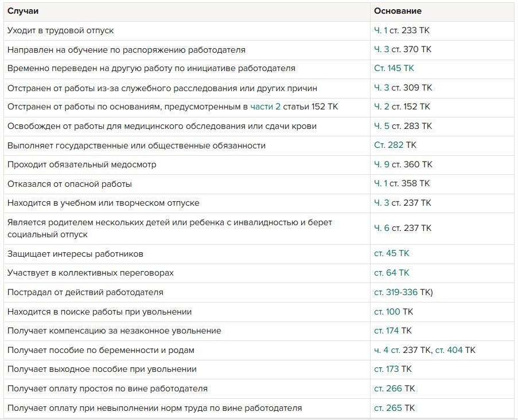Screen dimensions: 518x420
Task: Open the 'ст. 173' link
Action: click(x=387, y=369)
